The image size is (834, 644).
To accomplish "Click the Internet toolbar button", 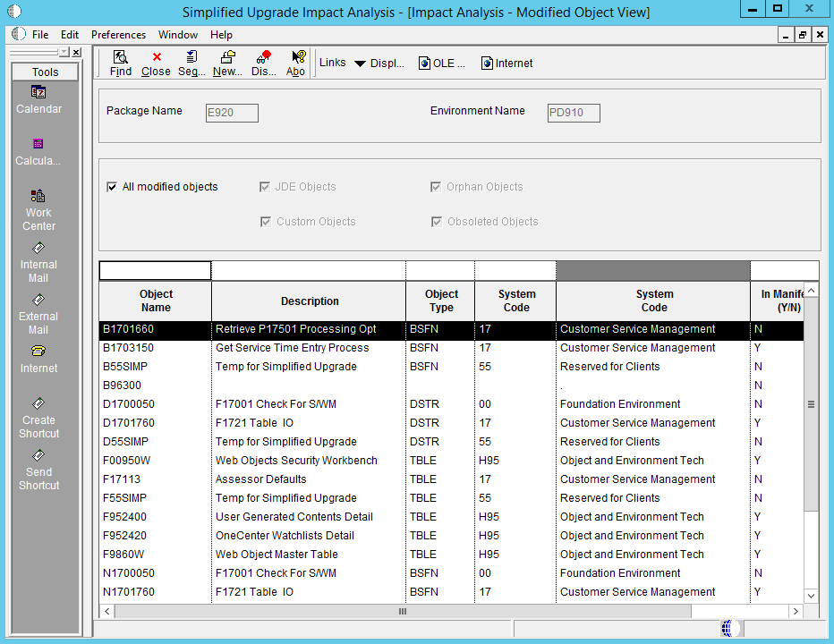I will [x=506, y=64].
